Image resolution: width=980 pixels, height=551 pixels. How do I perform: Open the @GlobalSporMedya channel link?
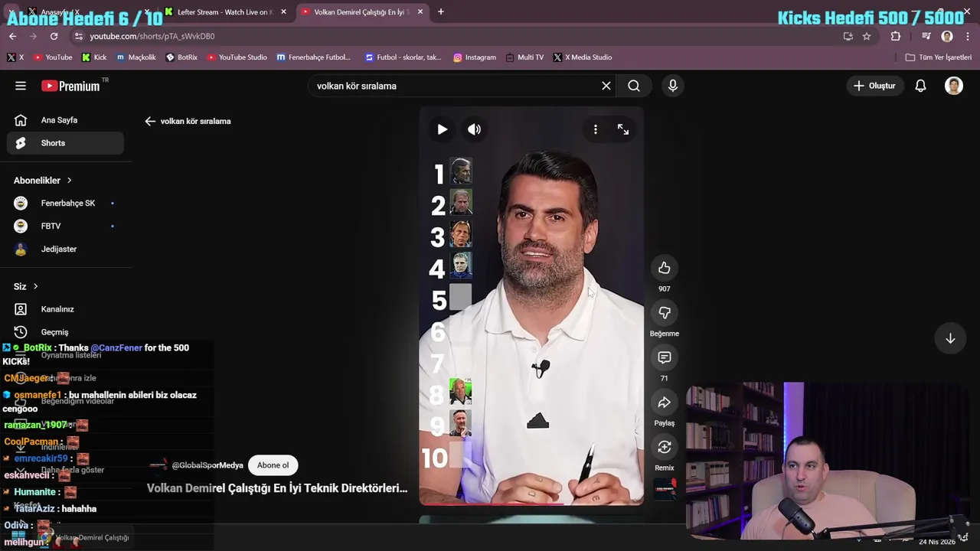(x=207, y=465)
